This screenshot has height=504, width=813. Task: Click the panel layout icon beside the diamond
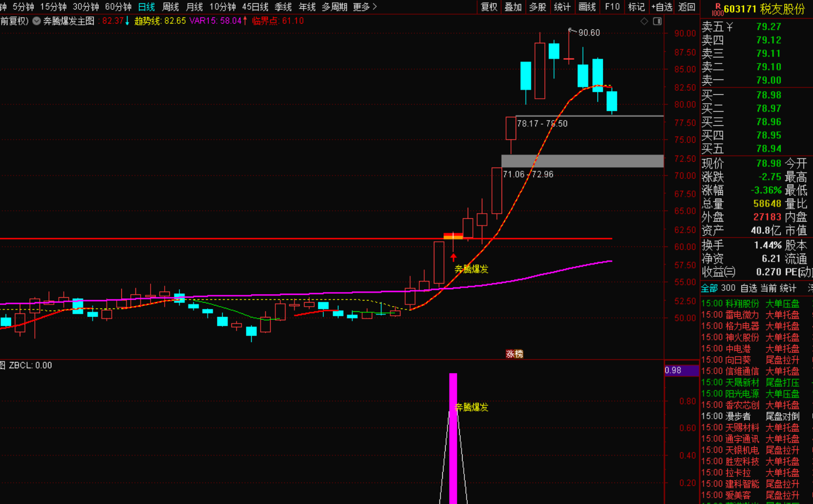[657, 21]
